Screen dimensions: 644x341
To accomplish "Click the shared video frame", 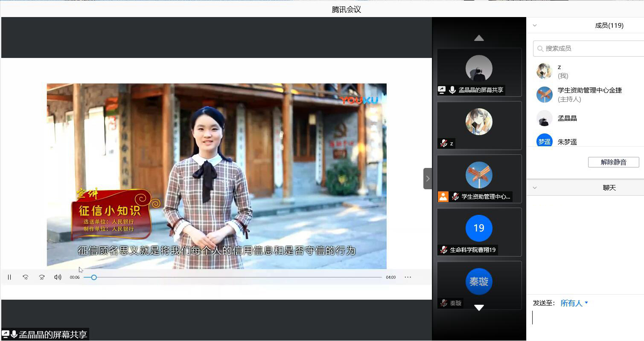I will (x=217, y=176).
